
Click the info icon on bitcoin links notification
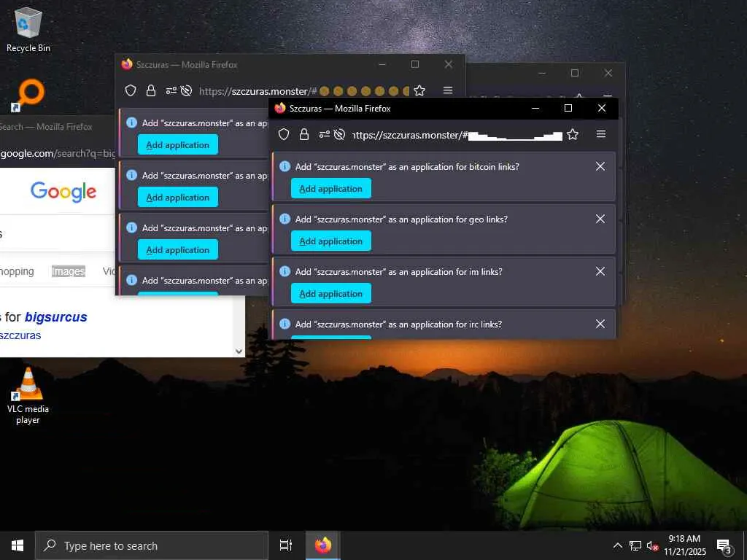(x=285, y=166)
